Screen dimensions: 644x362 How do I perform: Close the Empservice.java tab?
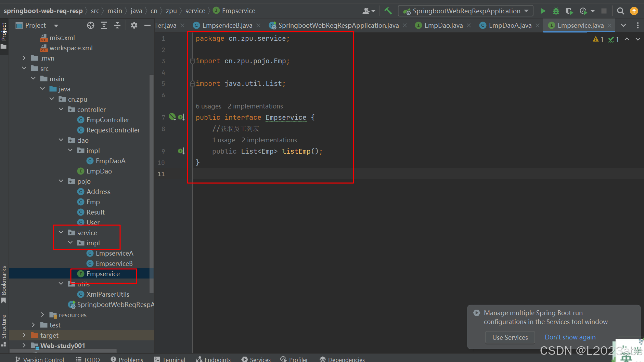(609, 26)
